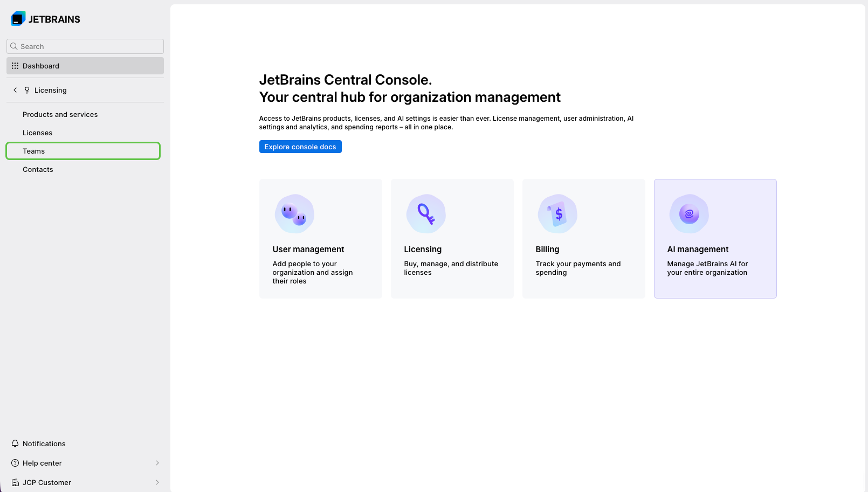Go to the Licenses page

(38, 133)
